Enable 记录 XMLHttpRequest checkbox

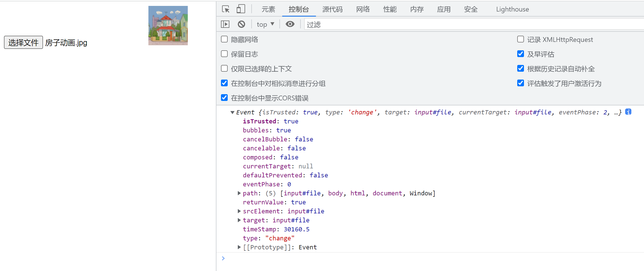tap(521, 39)
